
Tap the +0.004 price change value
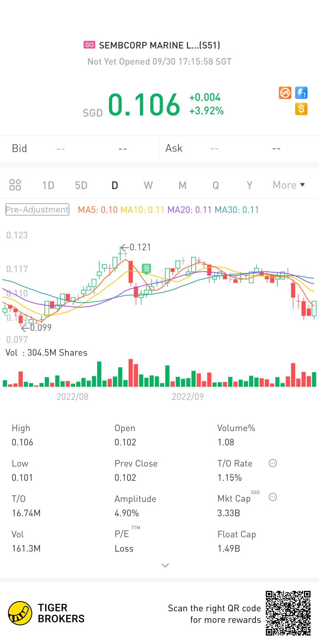(205, 97)
